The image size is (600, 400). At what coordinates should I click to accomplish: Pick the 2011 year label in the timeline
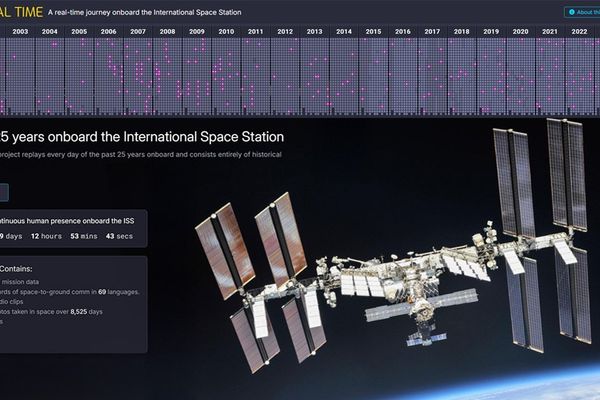[256, 32]
